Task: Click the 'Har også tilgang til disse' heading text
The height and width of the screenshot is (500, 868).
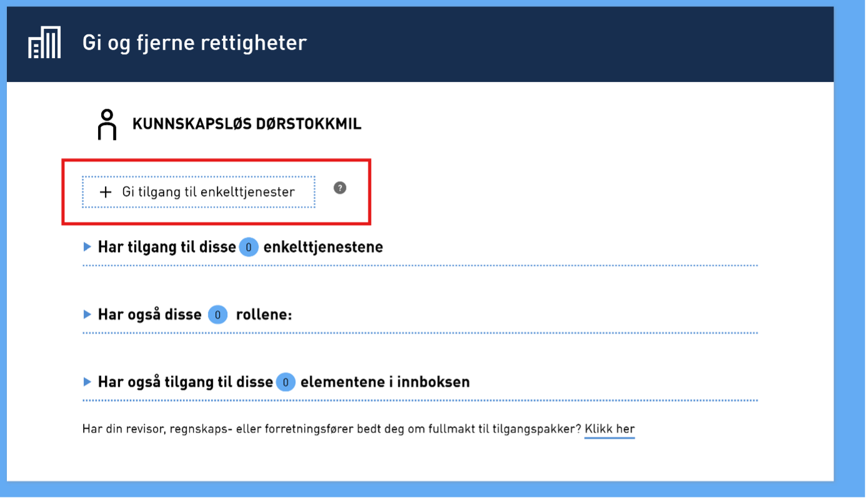Action: 185,382
